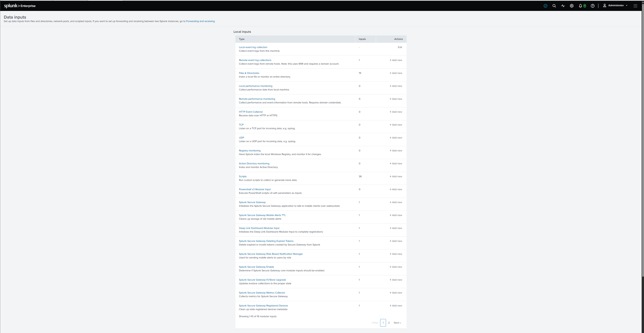
Task: Open Remote event log collections
Action: pos(255,60)
